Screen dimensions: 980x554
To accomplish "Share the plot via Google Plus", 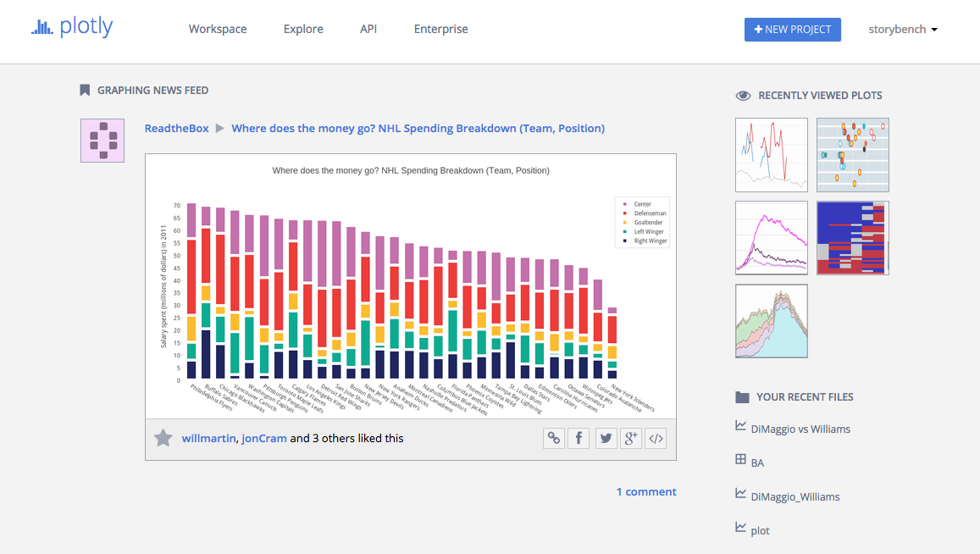I will pos(631,438).
